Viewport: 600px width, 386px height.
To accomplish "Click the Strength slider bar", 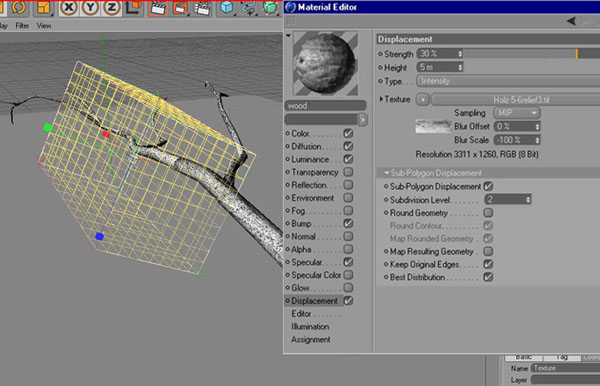I will click(532, 54).
